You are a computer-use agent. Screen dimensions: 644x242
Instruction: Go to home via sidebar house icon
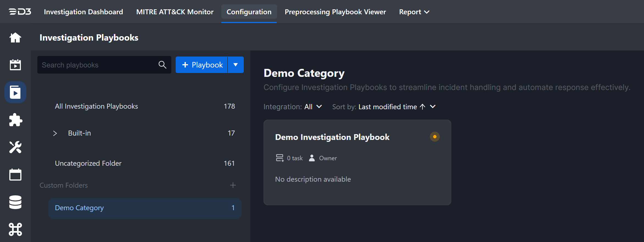pos(15,38)
